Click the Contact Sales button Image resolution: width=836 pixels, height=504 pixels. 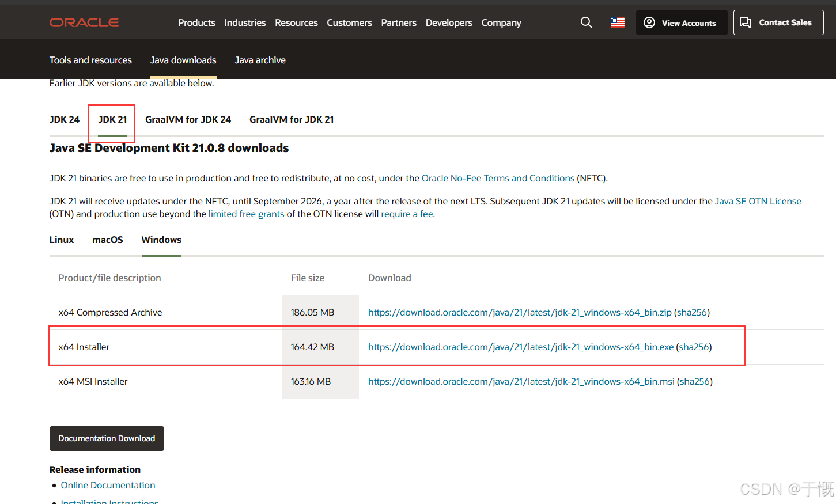[x=778, y=22]
